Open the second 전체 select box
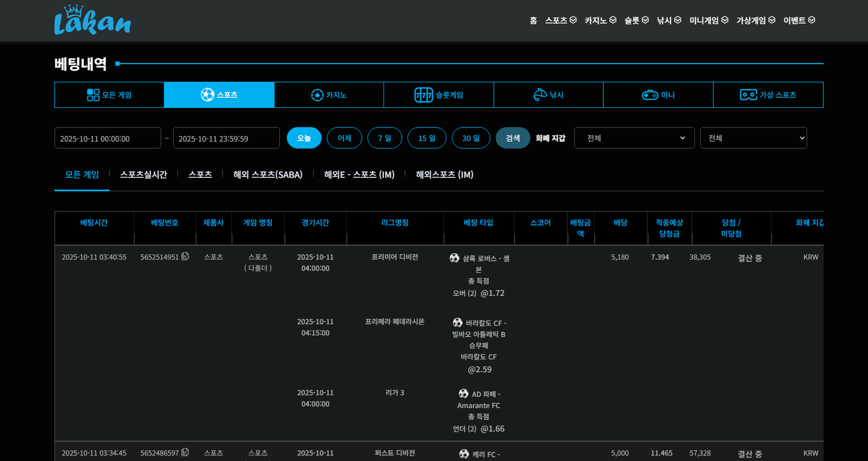The image size is (868, 461). click(753, 138)
